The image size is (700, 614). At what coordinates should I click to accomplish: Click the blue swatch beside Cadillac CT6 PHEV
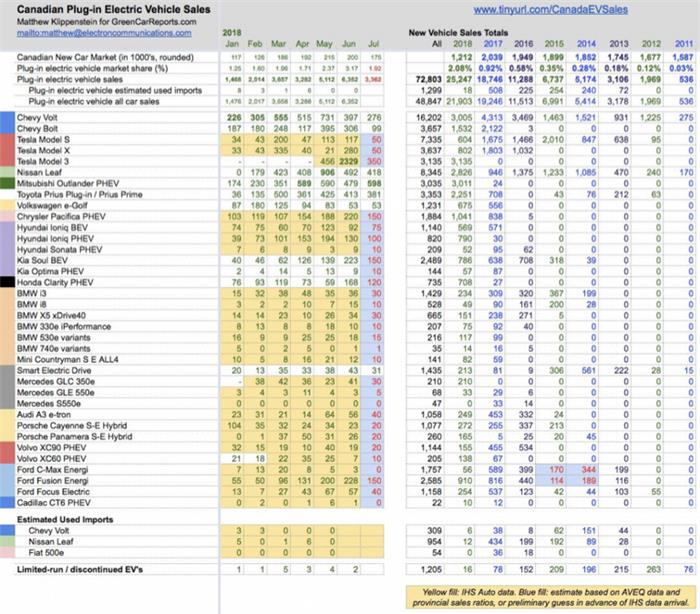[x=8, y=502]
